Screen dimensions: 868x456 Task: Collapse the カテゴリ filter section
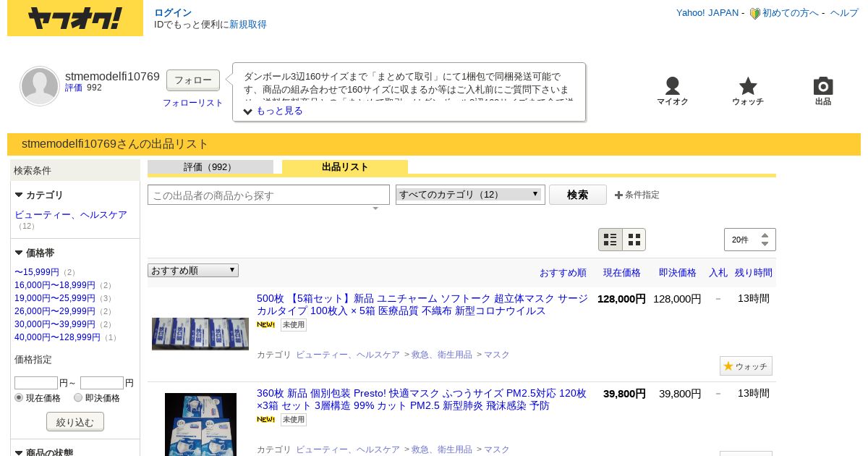pyautogui.click(x=19, y=195)
